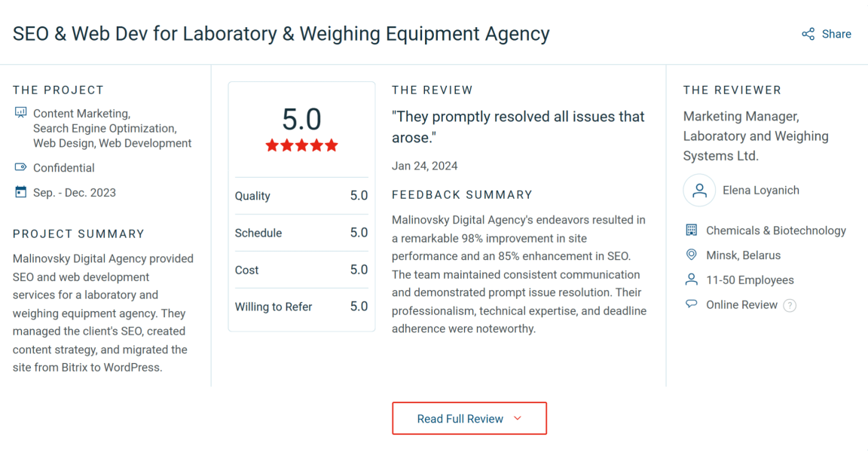The width and height of the screenshot is (868, 455).
Task: Expand the Read Full Review chevron
Action: 517,418
